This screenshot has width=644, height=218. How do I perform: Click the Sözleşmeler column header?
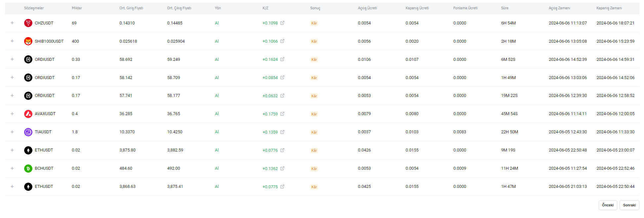[34, 8]
